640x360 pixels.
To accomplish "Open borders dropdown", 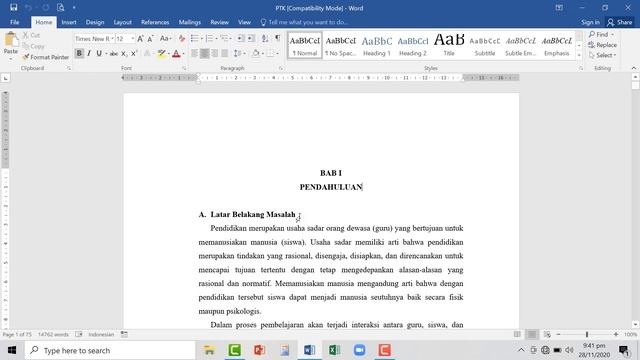I will pyautogui.click(x=278, y=53).
